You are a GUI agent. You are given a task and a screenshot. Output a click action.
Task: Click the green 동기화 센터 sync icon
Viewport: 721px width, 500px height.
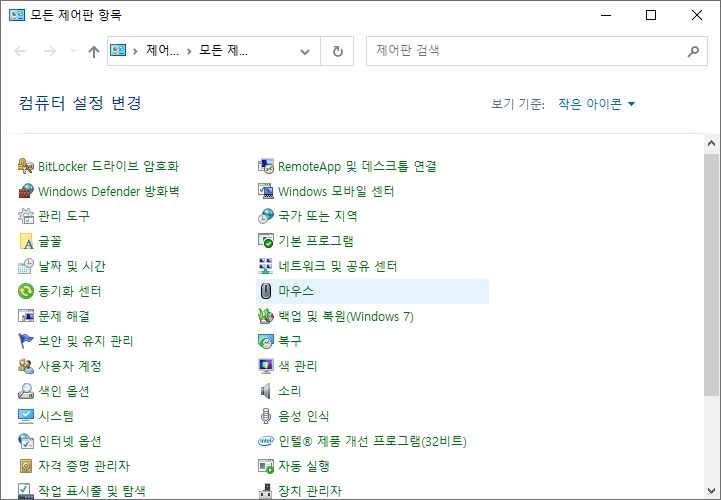click(x=26, y=291)
